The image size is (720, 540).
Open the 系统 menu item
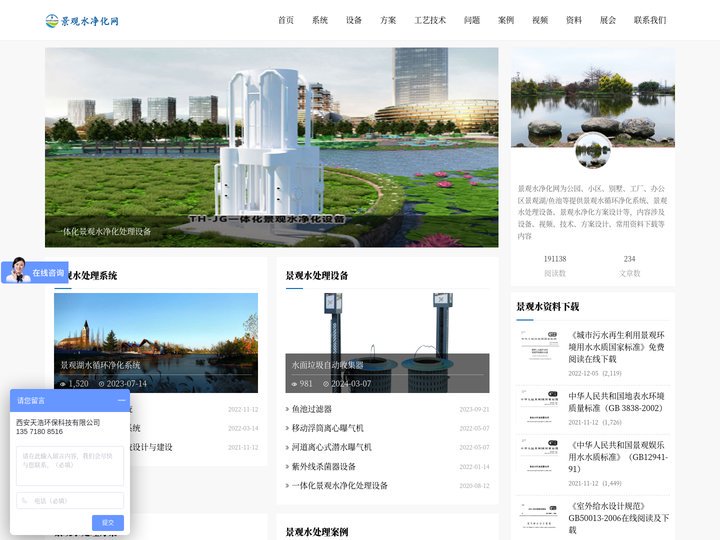pyautogui.click(x=320, y=20)
